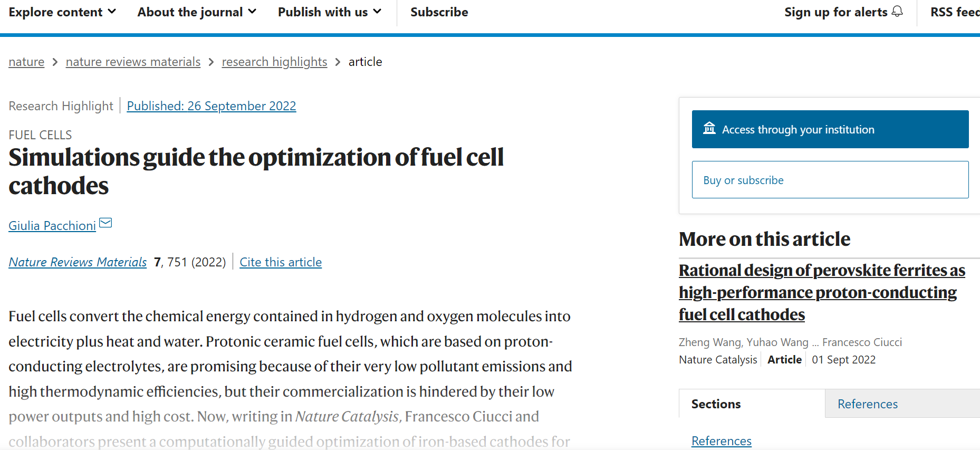Click the email envelope icon beside Giulia Pacchioni
This screenshot has height=450, width=980.
pyautogui.click(x=105, y=223)
